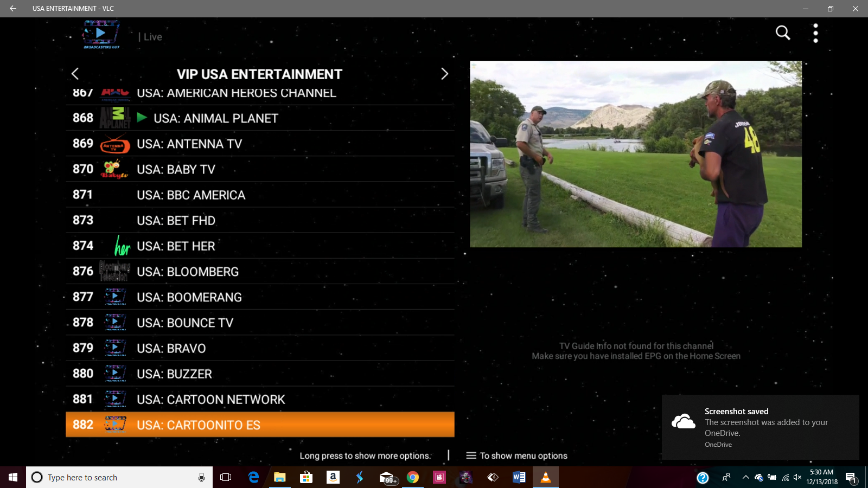Click the live video preview

point(636,154)
